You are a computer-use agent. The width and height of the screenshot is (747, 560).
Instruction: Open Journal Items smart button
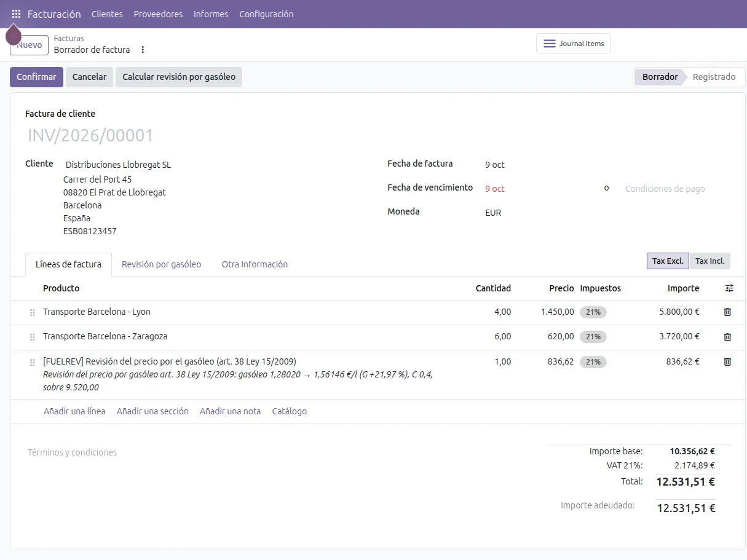(x=574, y=44)
